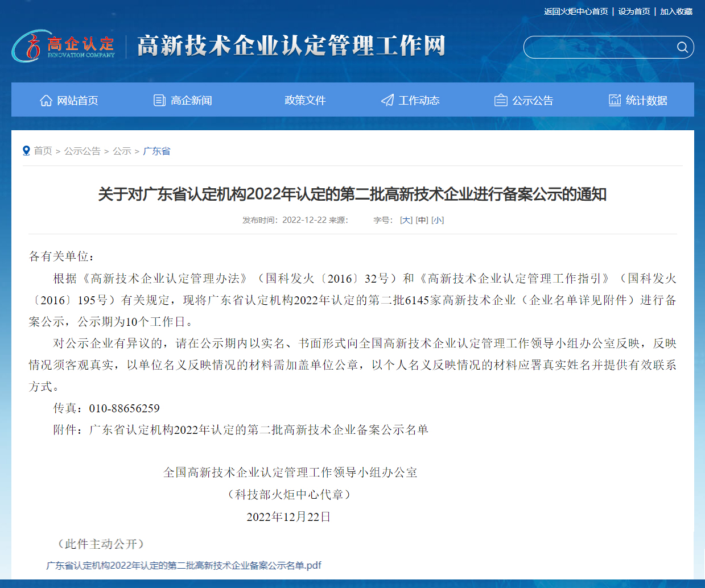Click the home icon beside 网站首页
705x588 pixels.
point(46,101)
